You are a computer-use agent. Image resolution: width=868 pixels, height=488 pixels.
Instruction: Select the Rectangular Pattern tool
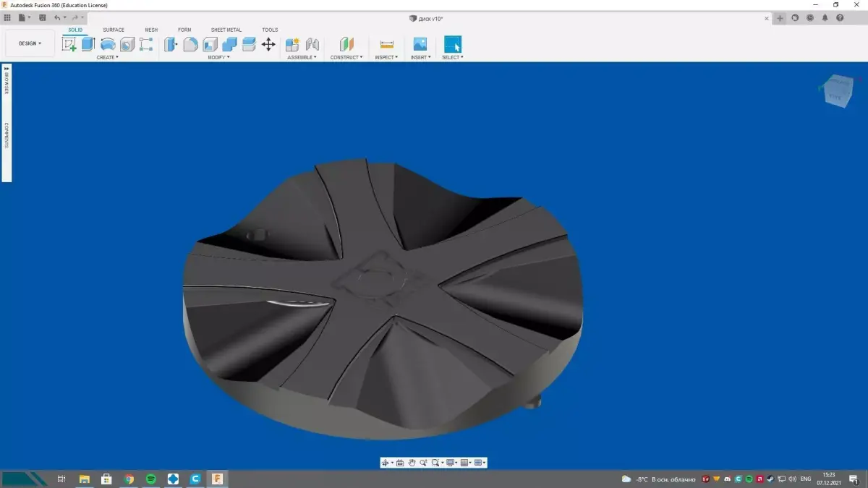[x=146, y=44]
